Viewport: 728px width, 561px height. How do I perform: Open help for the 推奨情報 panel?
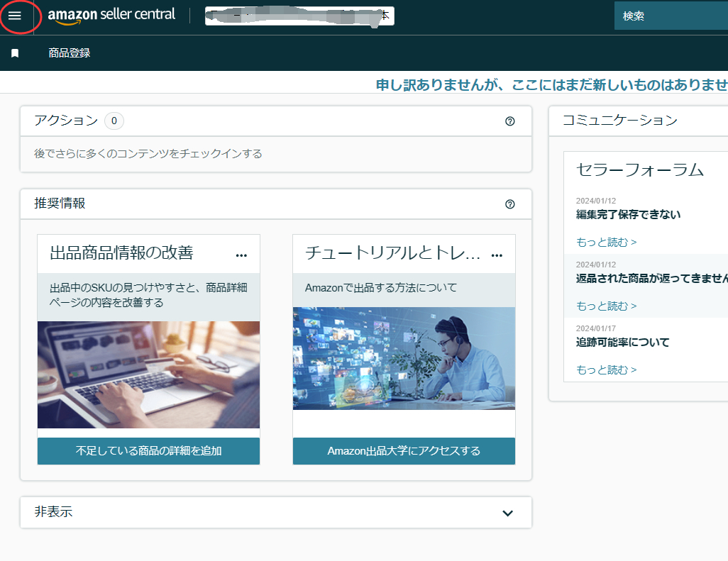[x=509, y=204]
